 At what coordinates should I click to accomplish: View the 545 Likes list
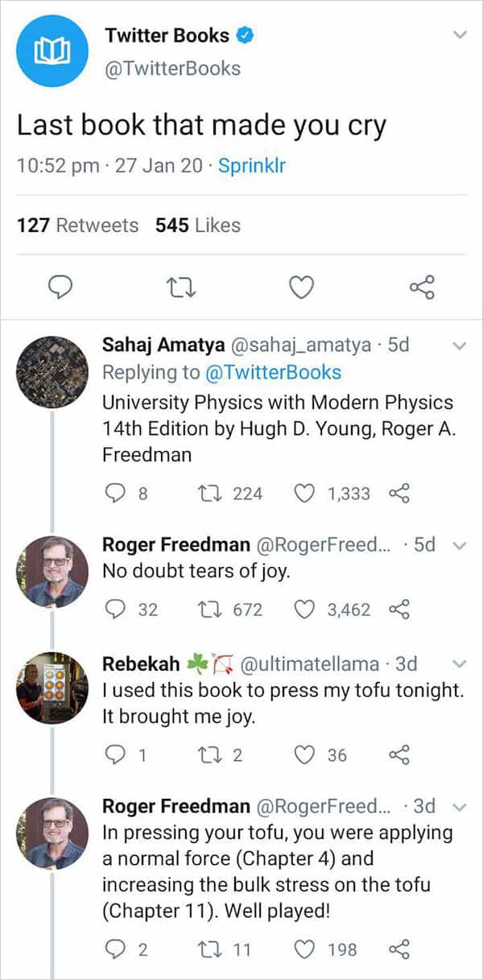(x=198, y=225)
